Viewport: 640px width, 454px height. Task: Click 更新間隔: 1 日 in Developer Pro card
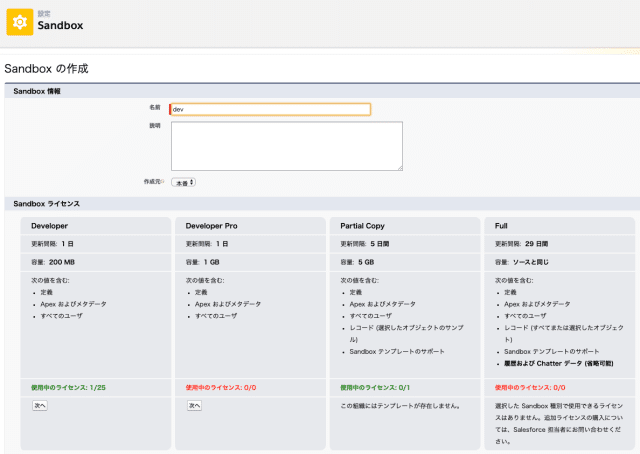click(x=207, y=244)
